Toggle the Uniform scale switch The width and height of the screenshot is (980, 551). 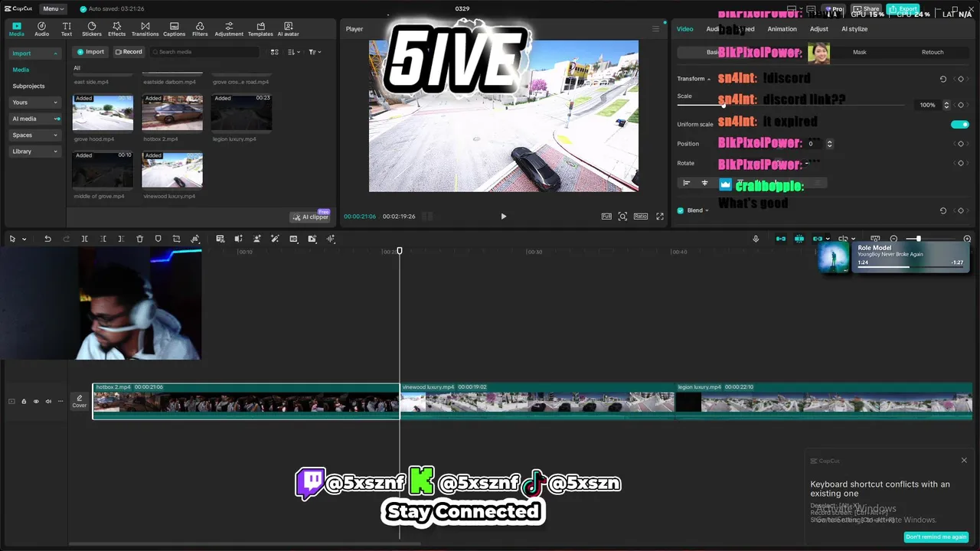(x=959, y=124)
